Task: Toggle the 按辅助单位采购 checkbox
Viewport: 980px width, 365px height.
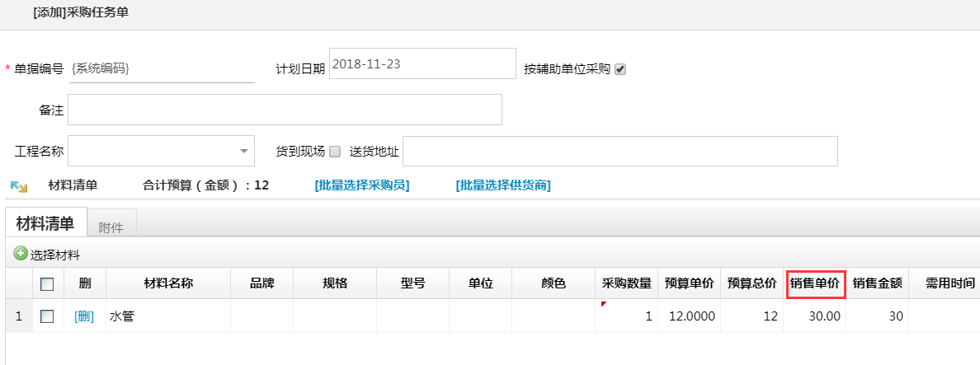Action: point(620,69)
